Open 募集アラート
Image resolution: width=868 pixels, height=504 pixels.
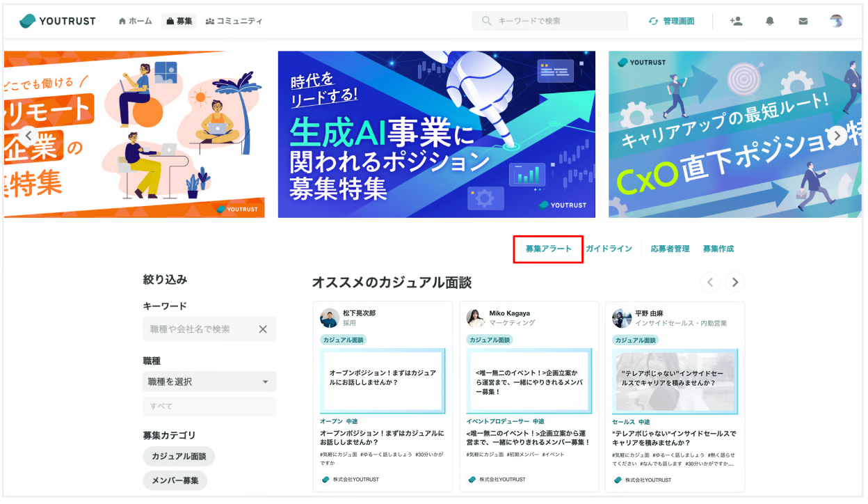548,249
